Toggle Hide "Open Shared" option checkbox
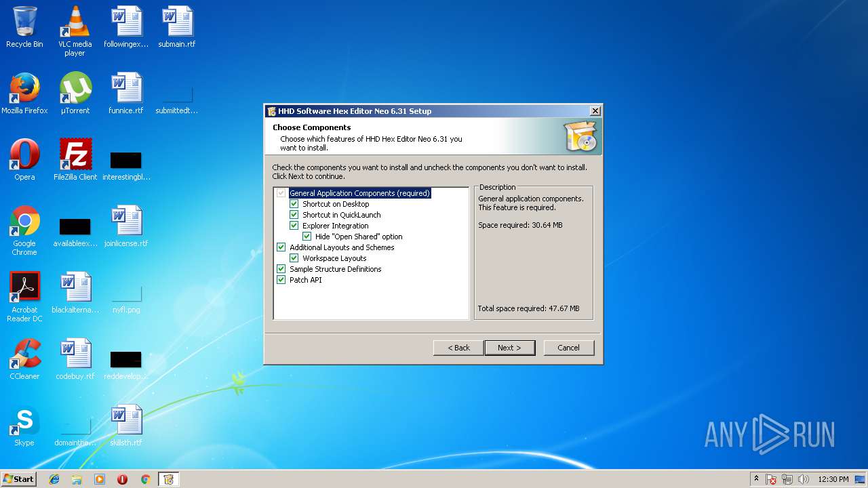This screenshot has height=488, width=868. 307,237
